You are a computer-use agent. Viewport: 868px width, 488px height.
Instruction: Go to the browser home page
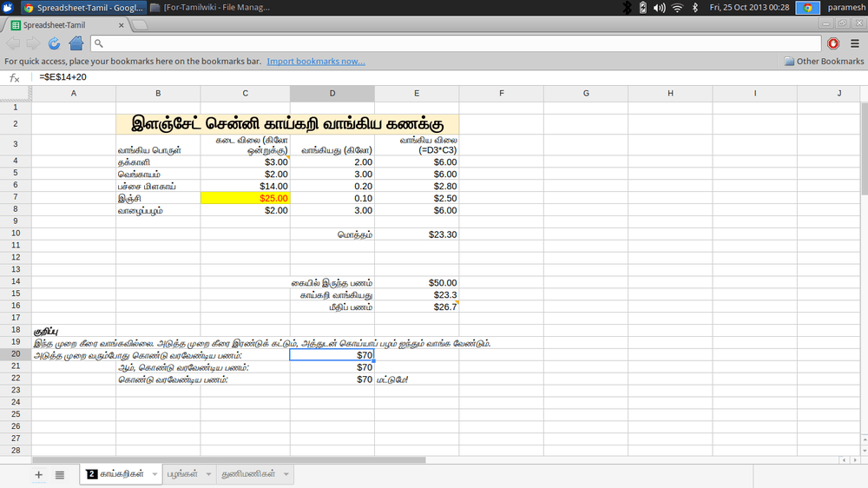point(76,43)
